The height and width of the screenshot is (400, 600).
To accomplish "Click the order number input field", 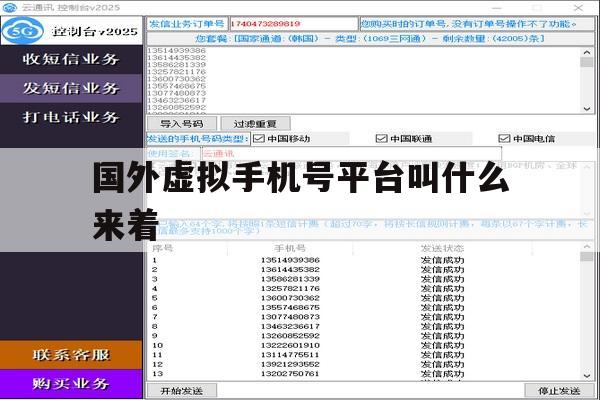I will (293, 24).
